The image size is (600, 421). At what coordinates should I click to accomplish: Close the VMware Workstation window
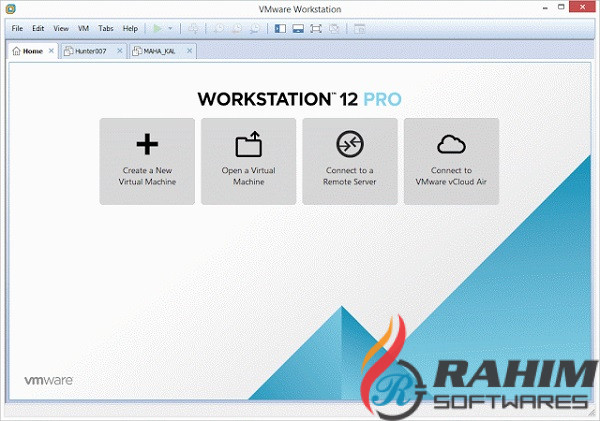click(582, 7)
